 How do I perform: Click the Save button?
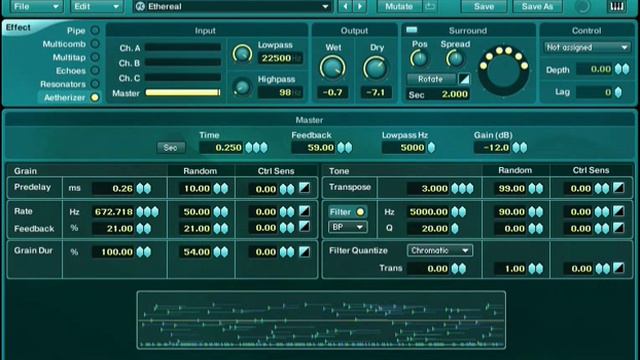pyautogui.click(x=484, y=7)
